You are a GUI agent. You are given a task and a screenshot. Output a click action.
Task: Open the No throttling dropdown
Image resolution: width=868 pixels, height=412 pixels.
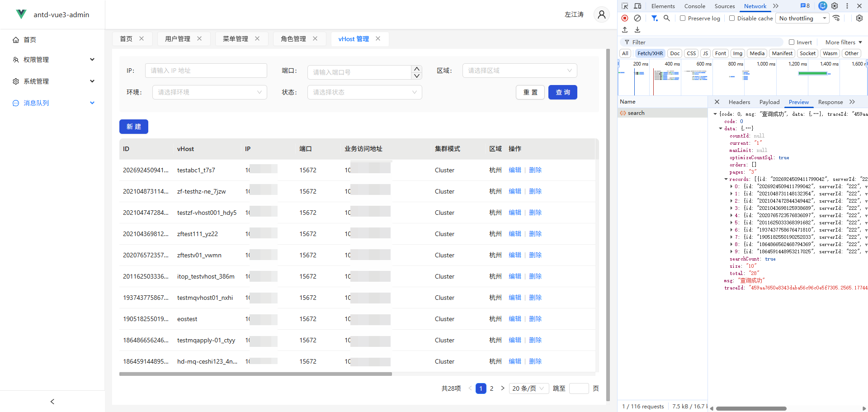click(x=802, y=18)
